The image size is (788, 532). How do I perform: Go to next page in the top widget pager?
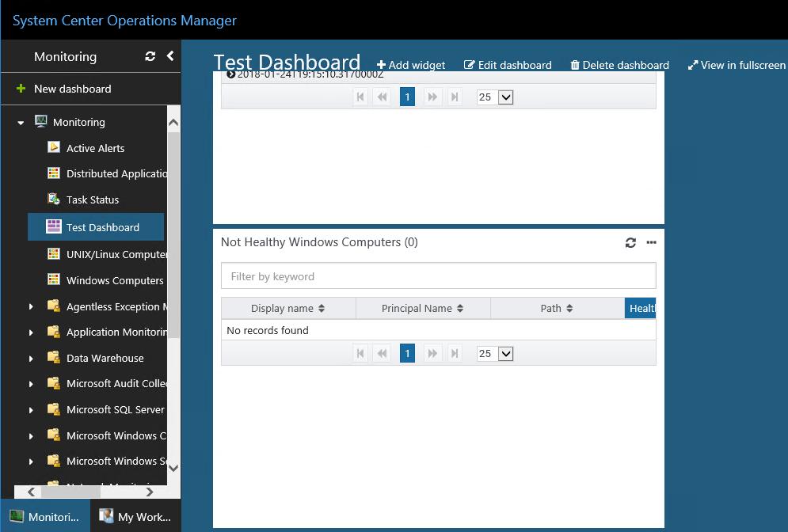tap(432, 97)
